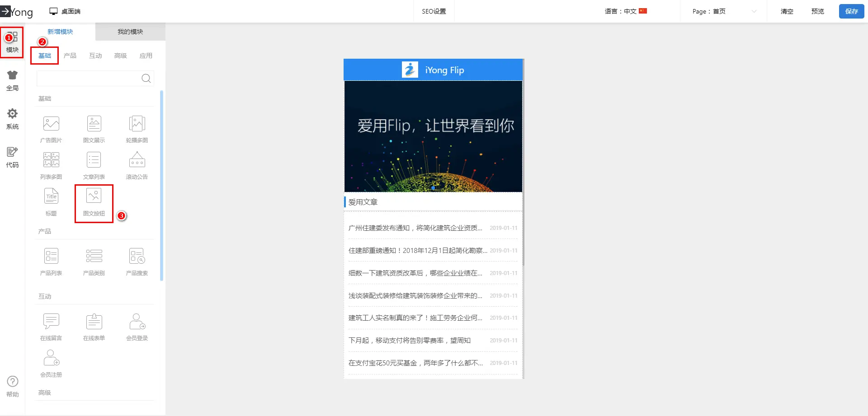Pick the 滚动公告 scrolling notice module
This screenshot has width=868, height=416.
pos(137,161)
